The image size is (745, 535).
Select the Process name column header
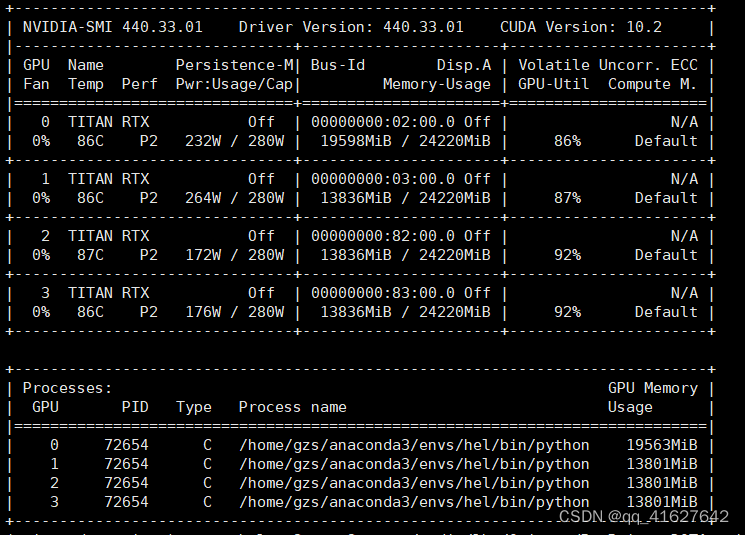293,407
